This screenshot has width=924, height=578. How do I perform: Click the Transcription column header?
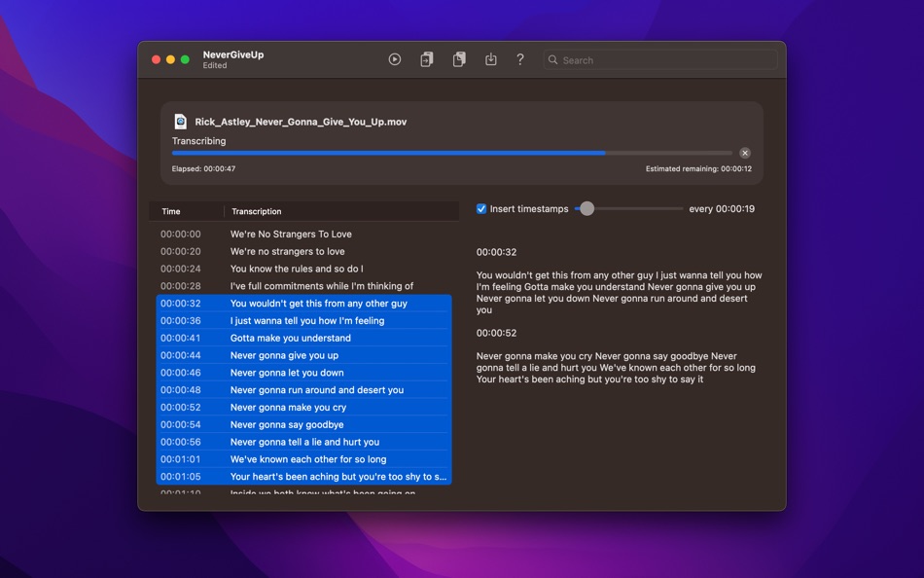[257, 211]
